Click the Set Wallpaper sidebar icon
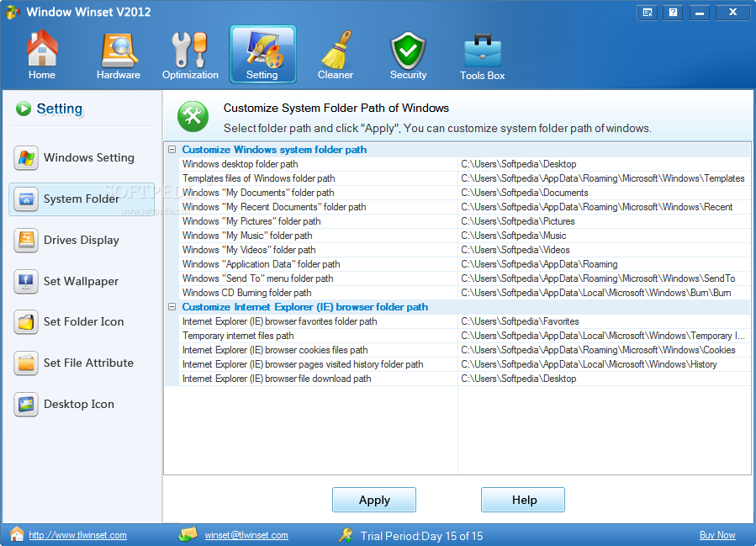The width and height of the screenshot is (756, 546). pos(26,281)
